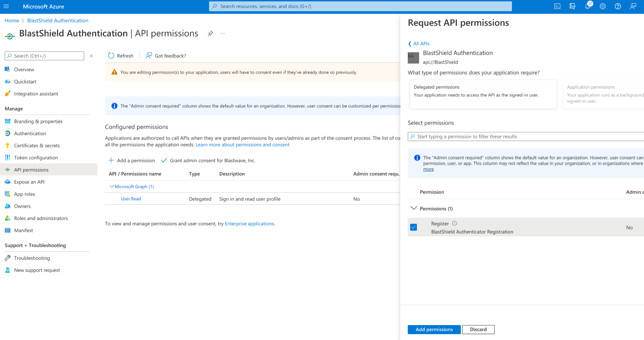
Task: Select Token configuration in the sidebar
Action: click(36, 157)
